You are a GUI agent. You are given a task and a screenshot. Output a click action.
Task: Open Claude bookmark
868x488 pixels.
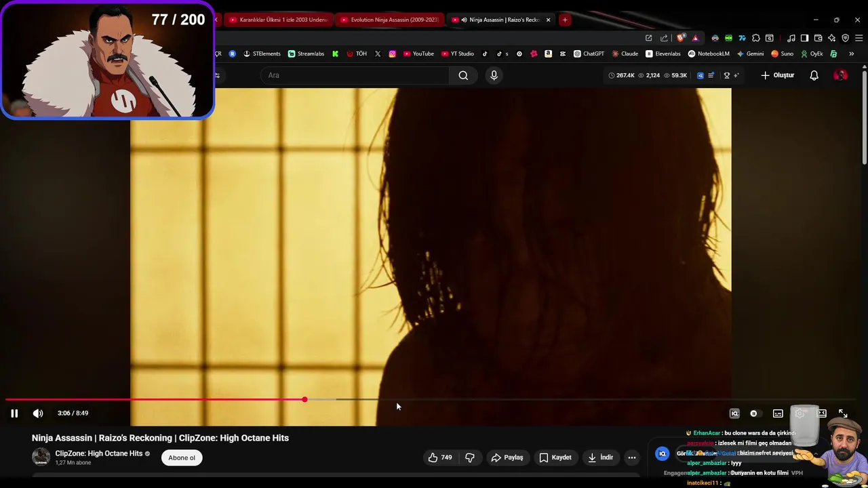tap(625, 54)
